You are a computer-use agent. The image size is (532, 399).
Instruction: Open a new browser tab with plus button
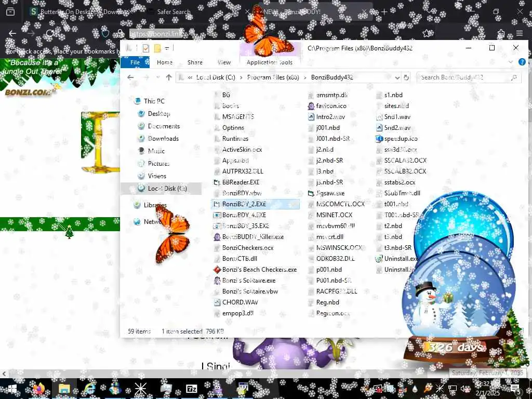pyautogui.click(x=384, y=11)
